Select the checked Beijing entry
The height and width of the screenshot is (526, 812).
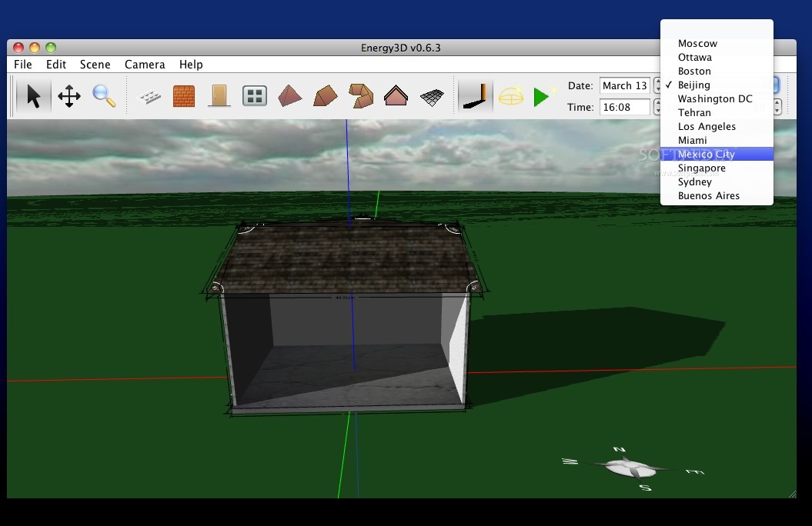click(717, 85)
